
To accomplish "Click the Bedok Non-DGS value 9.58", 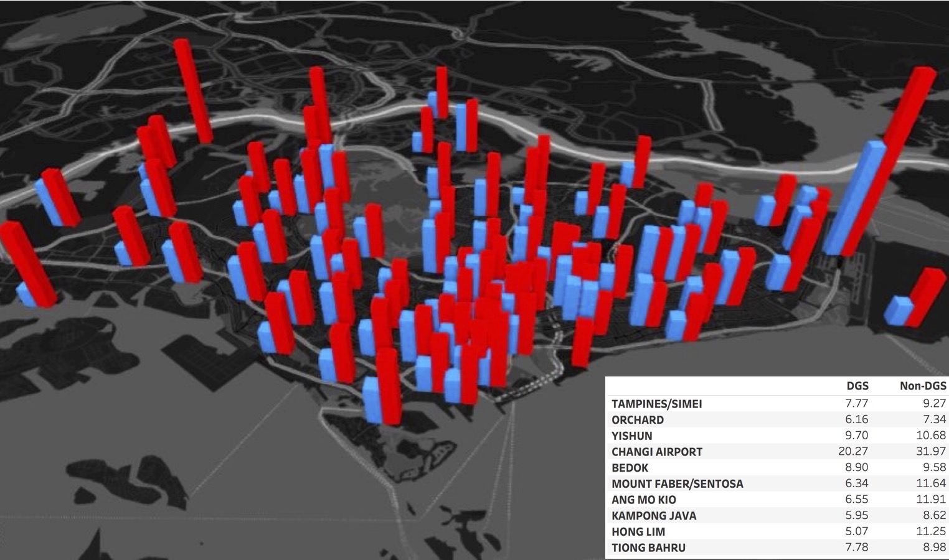I will pos(935,468).
